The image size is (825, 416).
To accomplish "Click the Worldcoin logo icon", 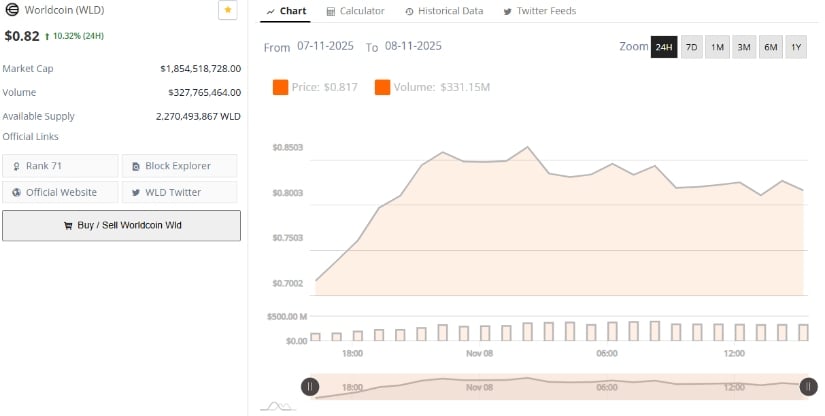I will 12,10.
